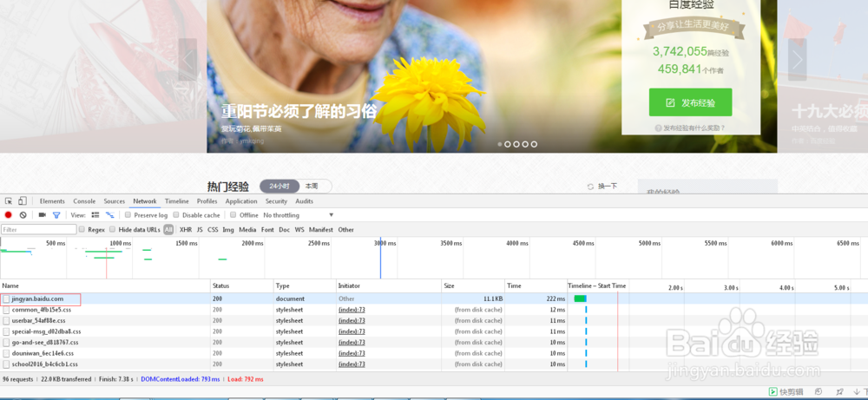868x400 pixels.
Task: Select the special-msg_d02dba8.css request
Action: [47, 331]
